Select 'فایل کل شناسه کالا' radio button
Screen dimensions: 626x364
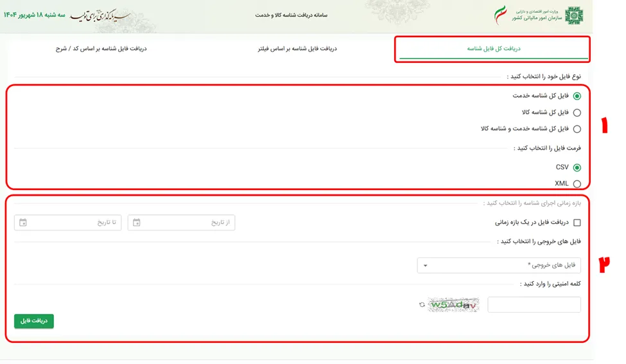(577, 112)
